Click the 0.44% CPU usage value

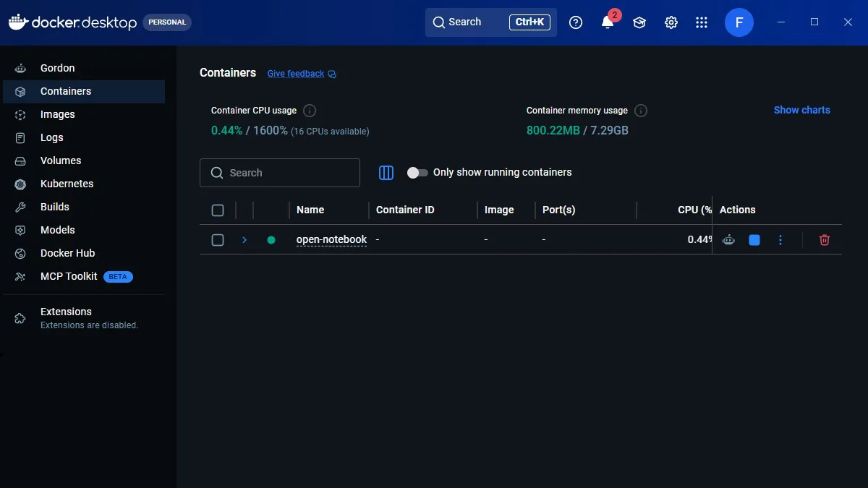click(x=227, y=131)
